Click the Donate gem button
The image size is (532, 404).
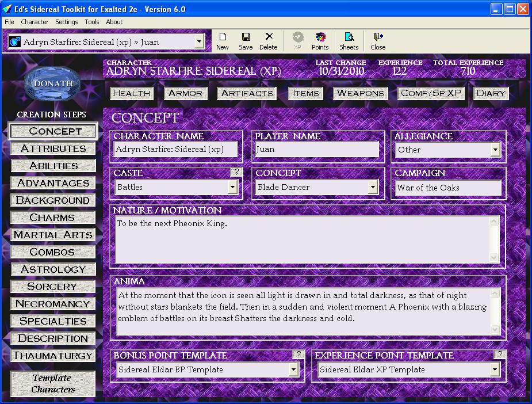coord(52,83)
